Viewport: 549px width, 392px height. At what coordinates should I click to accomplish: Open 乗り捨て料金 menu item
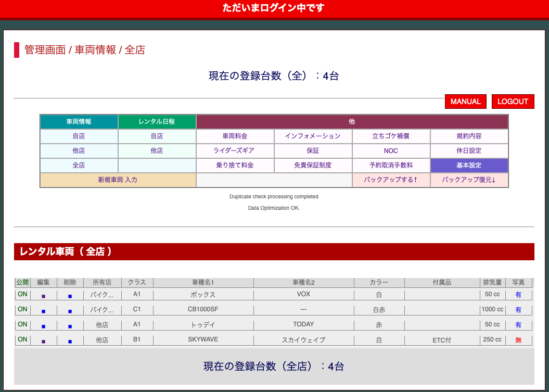235,166
